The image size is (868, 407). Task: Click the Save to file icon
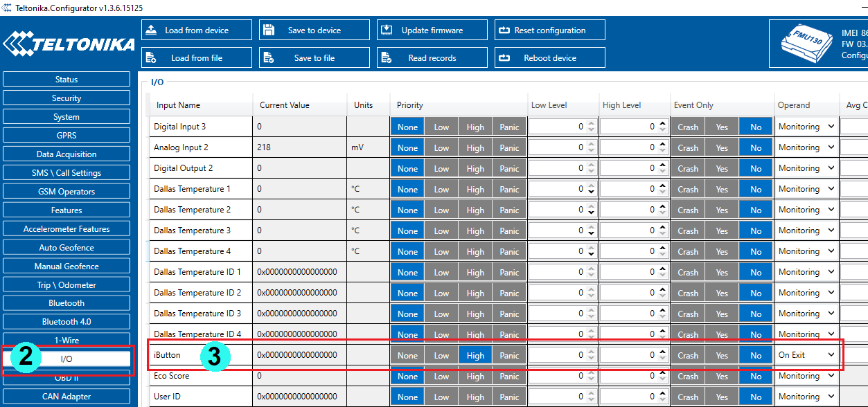click(x=269, y=58)
